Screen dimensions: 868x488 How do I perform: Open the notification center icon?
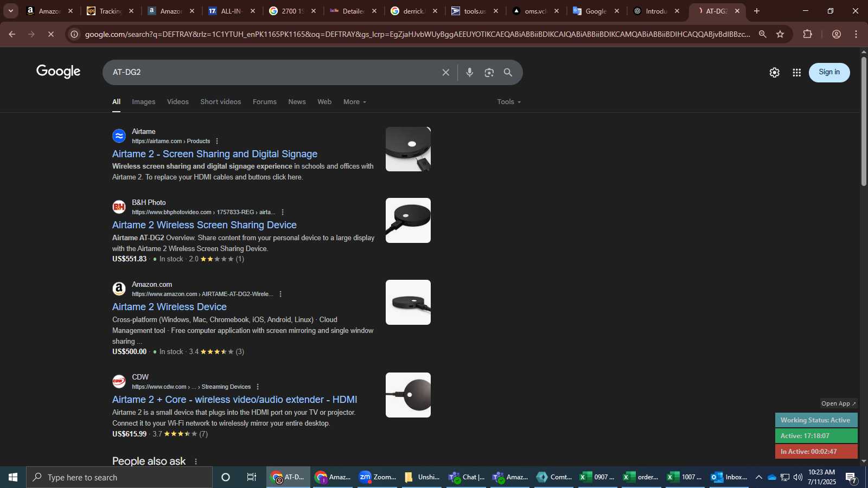pyautogui.click(x=851, y=477)
